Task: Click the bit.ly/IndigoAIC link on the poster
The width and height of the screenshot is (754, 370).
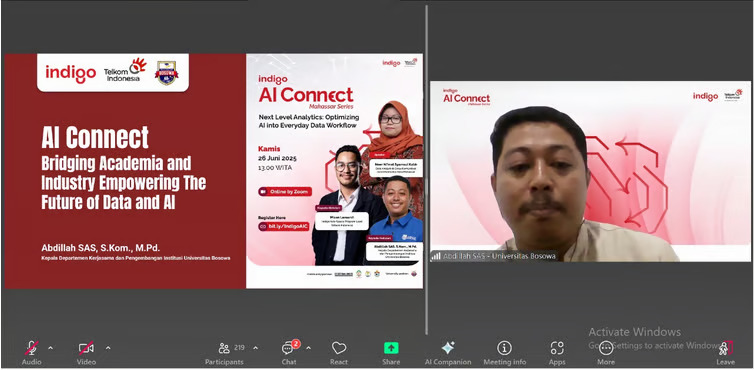Action: click(284, 226)
